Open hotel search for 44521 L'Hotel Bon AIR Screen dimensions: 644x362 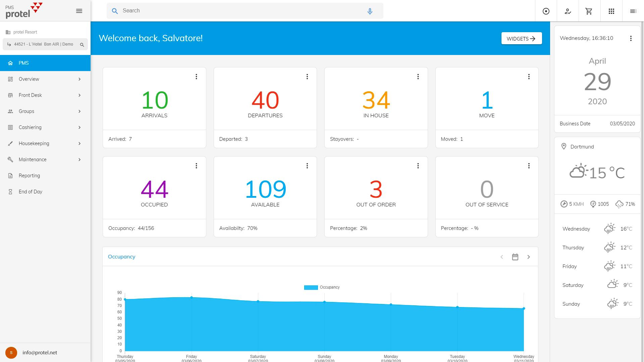coord(82,44)
